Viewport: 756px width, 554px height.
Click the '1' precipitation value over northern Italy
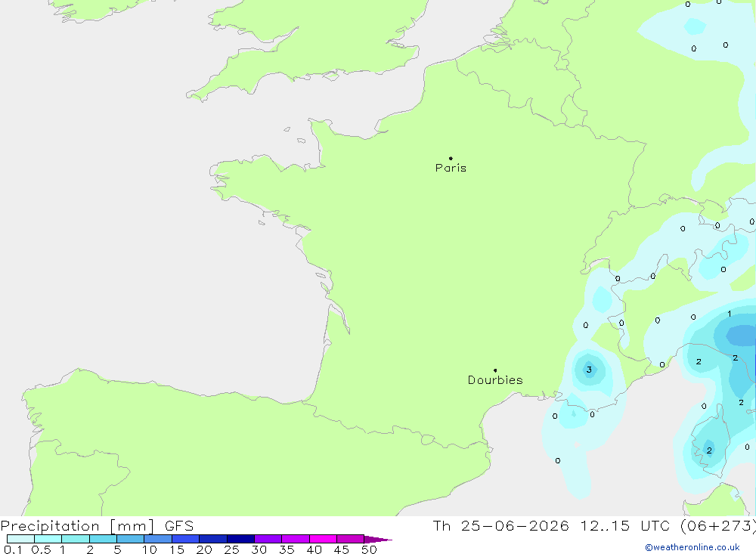(x=729, y=314)
